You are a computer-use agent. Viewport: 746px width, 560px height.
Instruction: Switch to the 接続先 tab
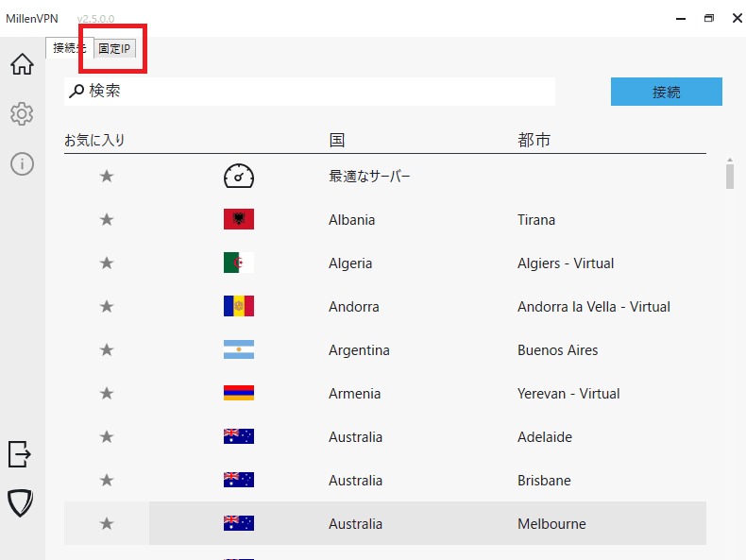click(70, 47)
